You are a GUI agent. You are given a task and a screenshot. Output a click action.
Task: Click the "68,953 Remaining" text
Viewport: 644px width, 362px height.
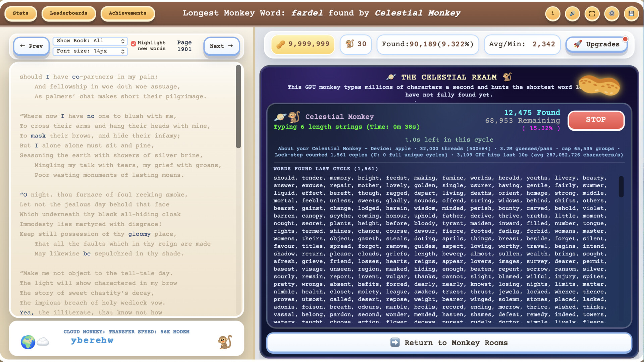[x=523, y=121]
